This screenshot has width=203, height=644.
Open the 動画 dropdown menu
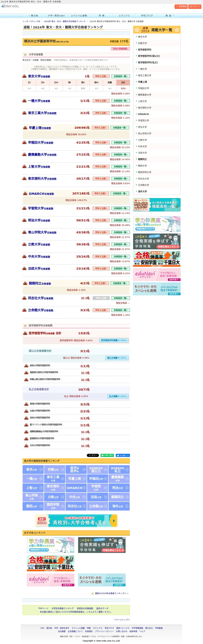(x=169, y=15)
